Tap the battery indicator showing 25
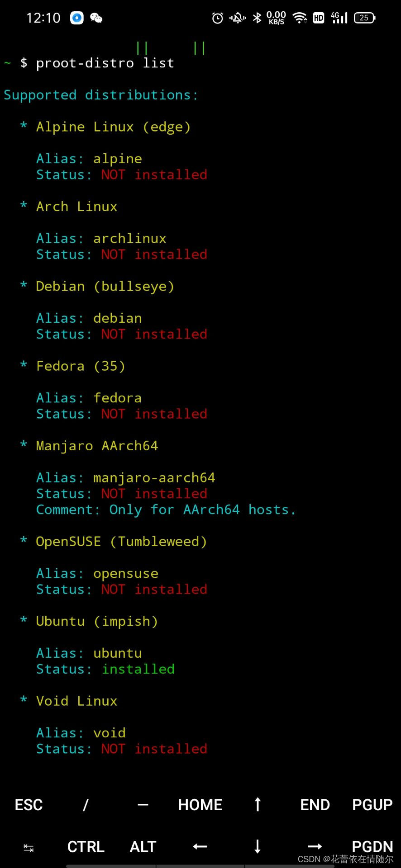 tap(363, 18)
